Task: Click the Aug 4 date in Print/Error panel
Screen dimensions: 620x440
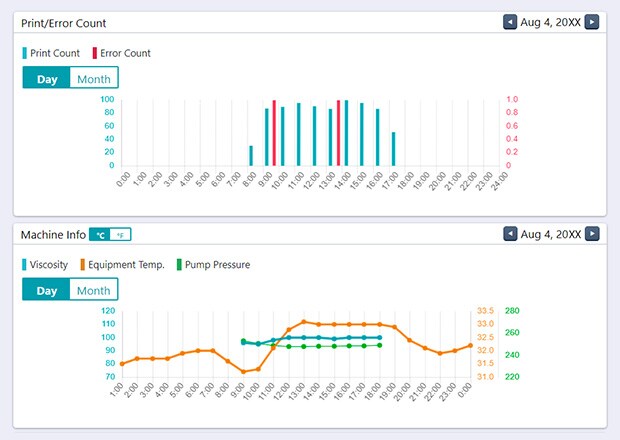Action: [x=550, y=22]
